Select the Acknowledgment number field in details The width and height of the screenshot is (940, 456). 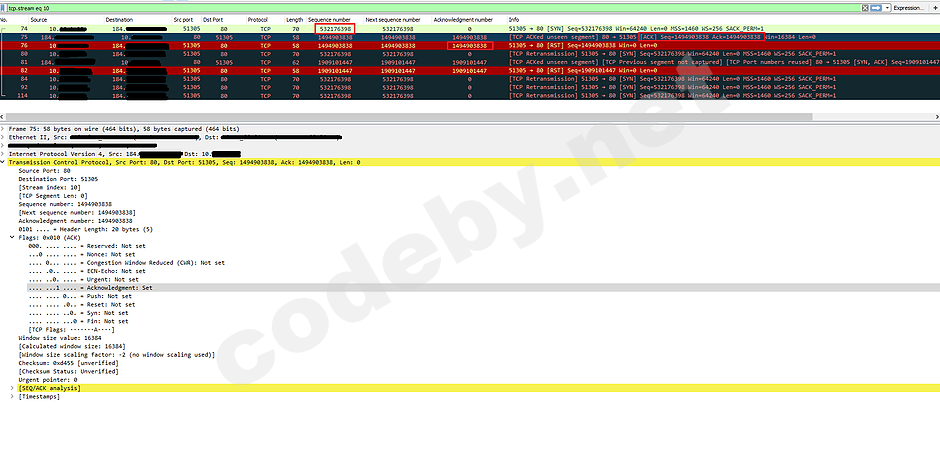[x=75, y=221]
